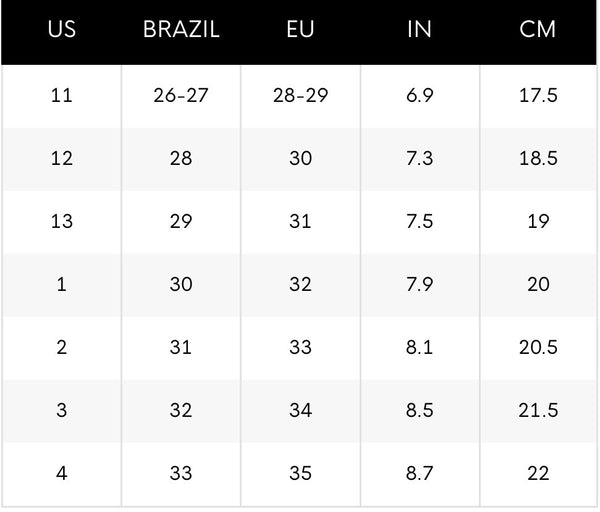Select EU size 28-29 cell

click(300, 95)
